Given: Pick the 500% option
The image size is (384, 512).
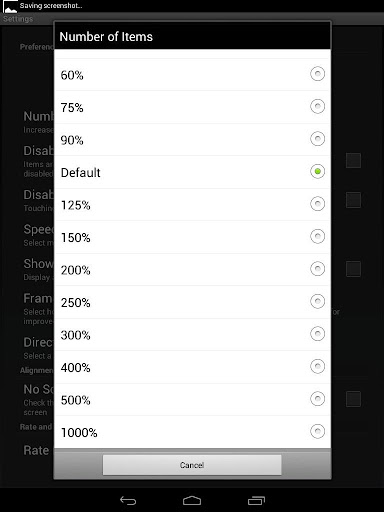Looking at the screenshot, I should click(192, 399).
